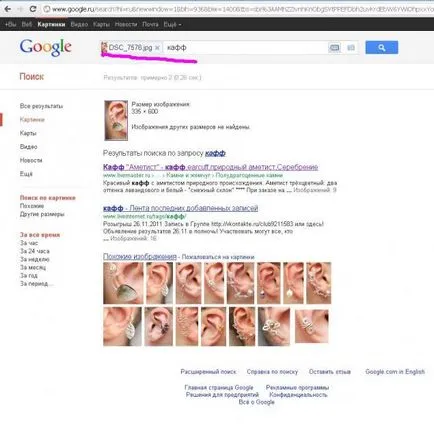Open the on-screen keyboard icon
434x425 pixels.
pyautogui.click(x=334, y=48)
